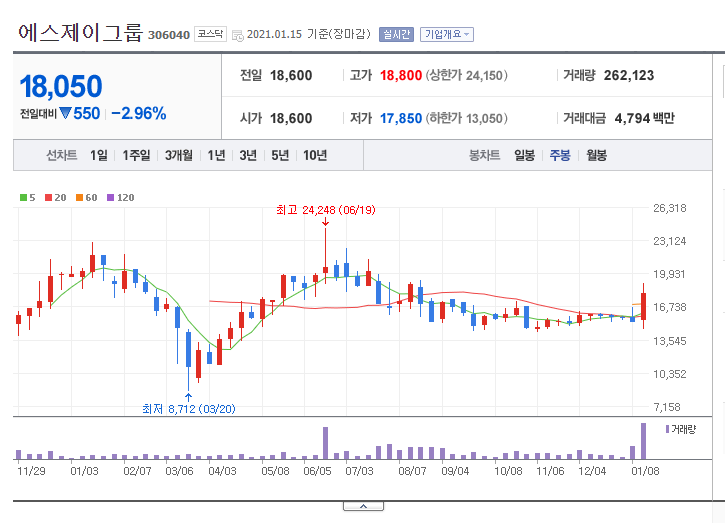The width and height of the screenshot is (725, 523).
Task: Click the purple 120-day moving average legend
Action: (120, 197)
